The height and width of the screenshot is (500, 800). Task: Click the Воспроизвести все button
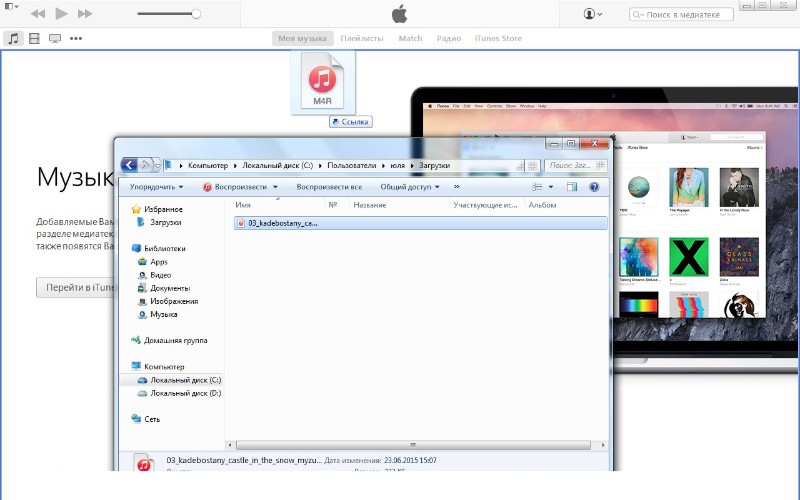point(329,187)
